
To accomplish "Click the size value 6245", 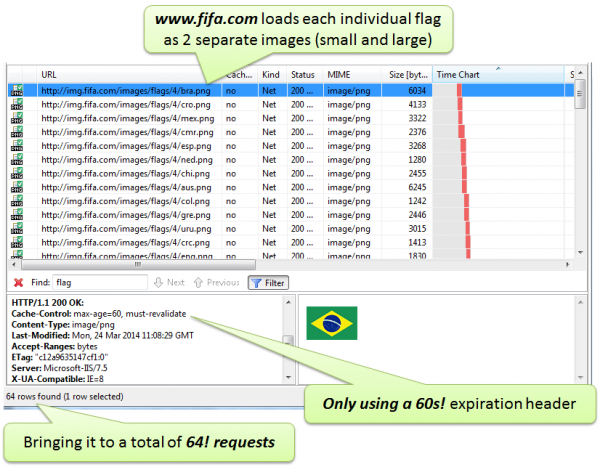I will tap(417, 187).
